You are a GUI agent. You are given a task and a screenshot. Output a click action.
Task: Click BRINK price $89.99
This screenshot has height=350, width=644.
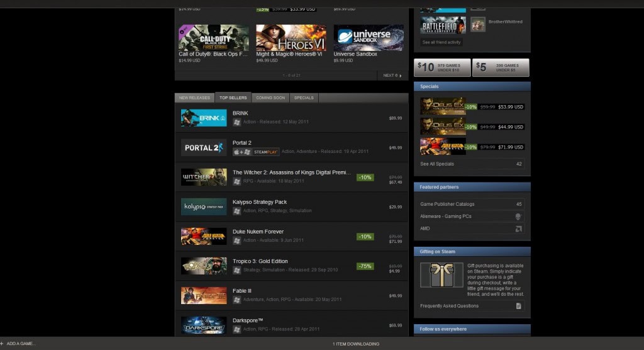[x=396, y=118]
